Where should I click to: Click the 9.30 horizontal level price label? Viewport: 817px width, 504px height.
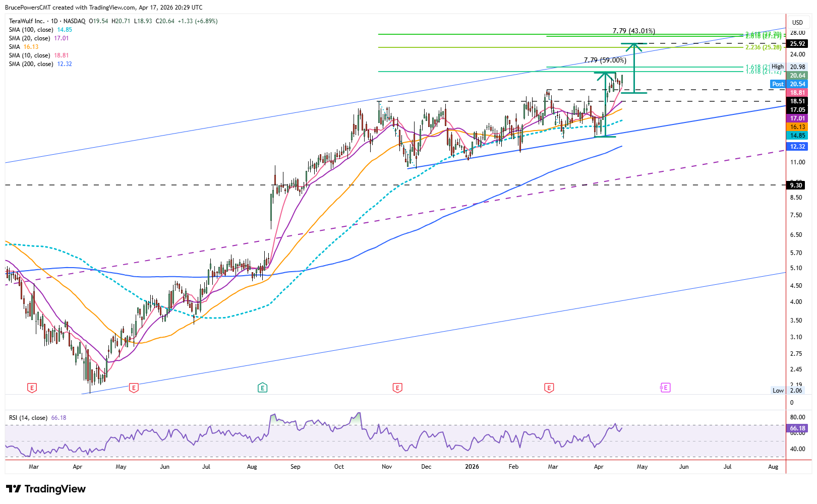[x=796, y=185]
